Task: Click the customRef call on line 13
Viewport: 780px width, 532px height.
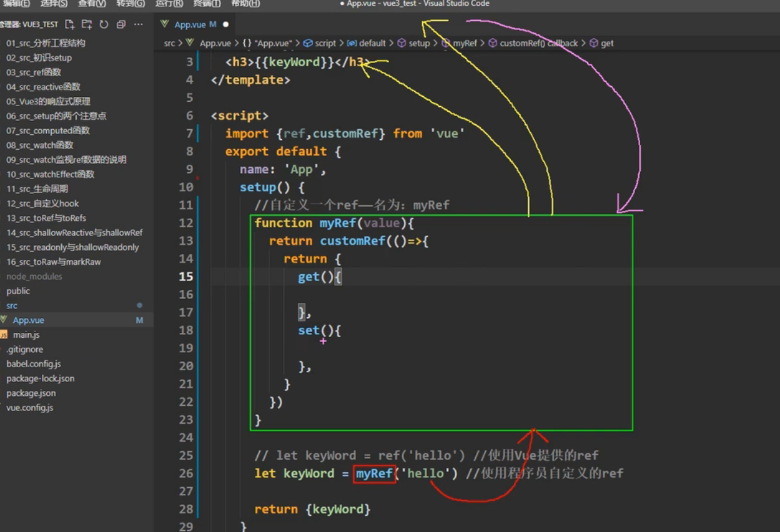Action: 353,241
